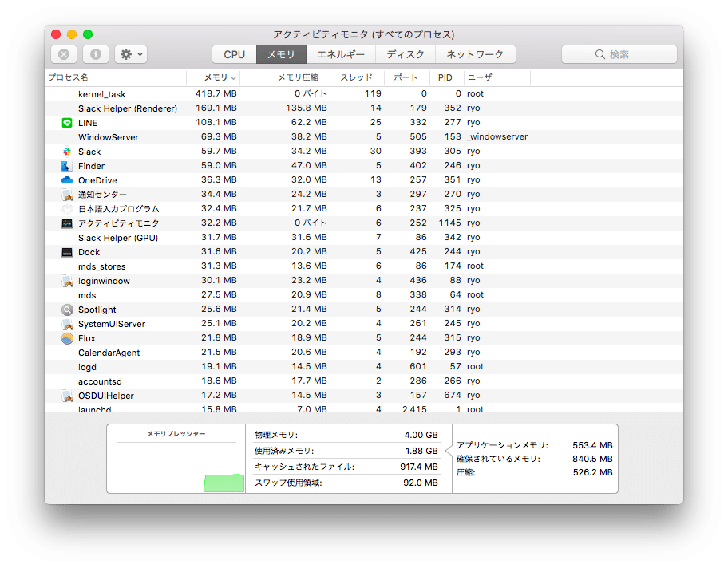This screenshot has height=568, width=728.
Task: Click the メモリプレッシャー green graph
Action: (224, 483)
